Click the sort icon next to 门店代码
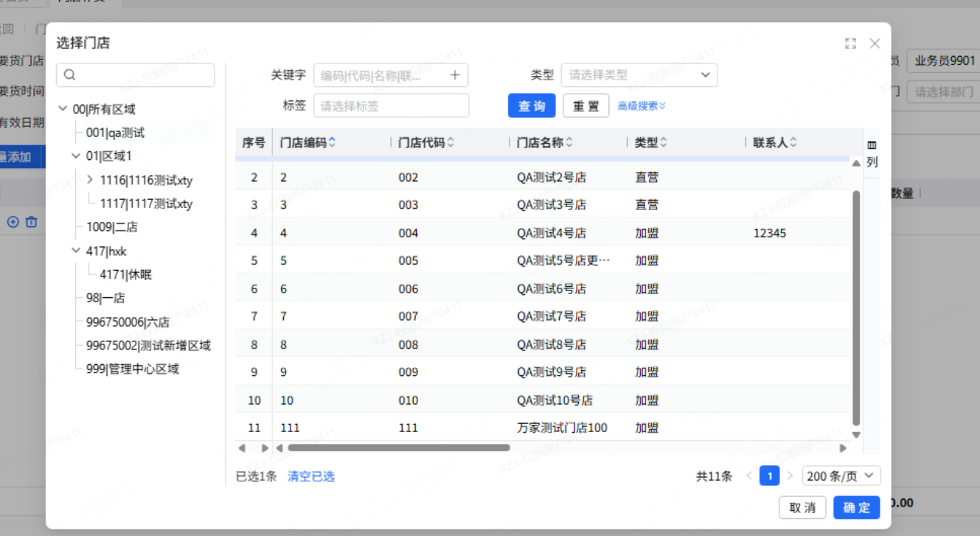980x536 pixels. (451, 142)
